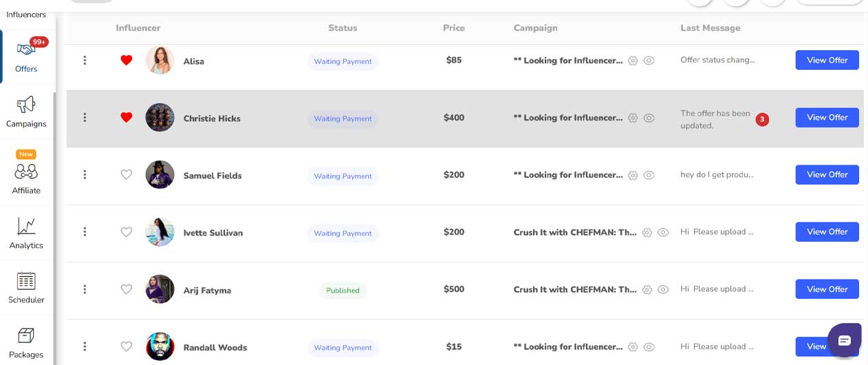Image resolution: width=868 pixels, height=365 pixels.
Task: Open message "hey do I get produ..."
Action: [x=717, y=175]
